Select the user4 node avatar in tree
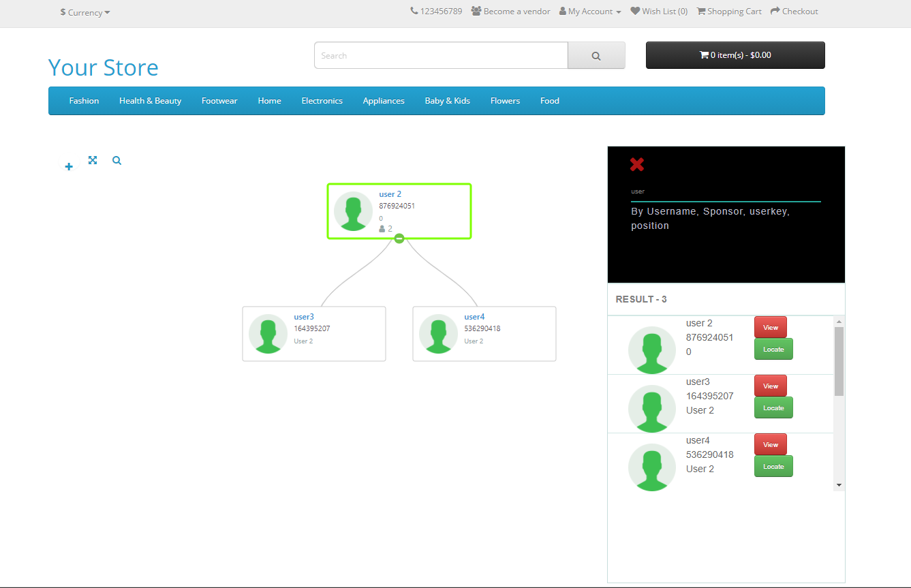Screen dimensions: 911x588 [438, 334]
